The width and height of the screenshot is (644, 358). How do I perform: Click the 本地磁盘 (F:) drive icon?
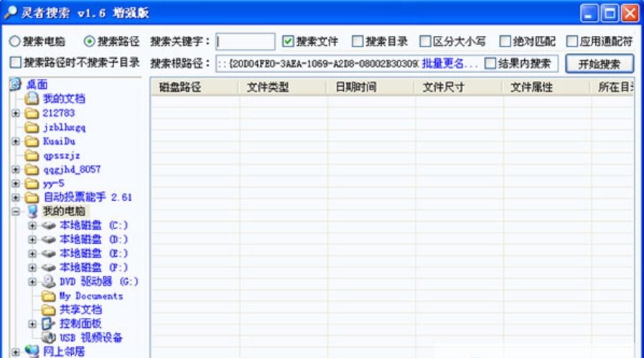click(49, 268)
